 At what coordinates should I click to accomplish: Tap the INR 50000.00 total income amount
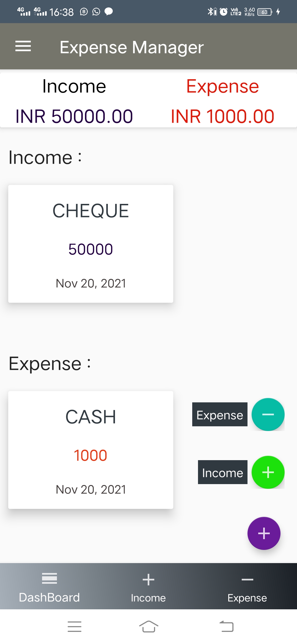tap(74, 116)
